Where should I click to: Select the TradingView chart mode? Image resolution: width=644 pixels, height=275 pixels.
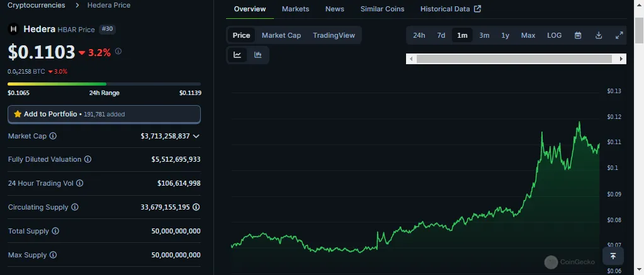pos(334,35)
